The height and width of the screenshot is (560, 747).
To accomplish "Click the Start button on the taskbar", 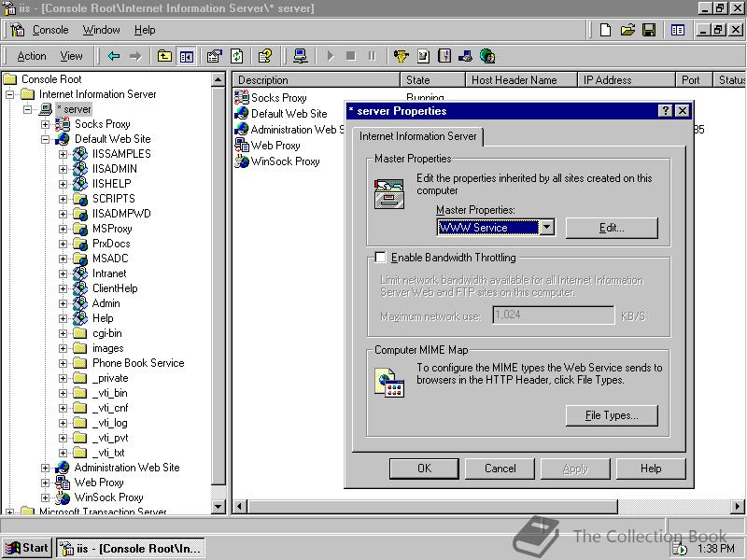I will pos(27,548).
